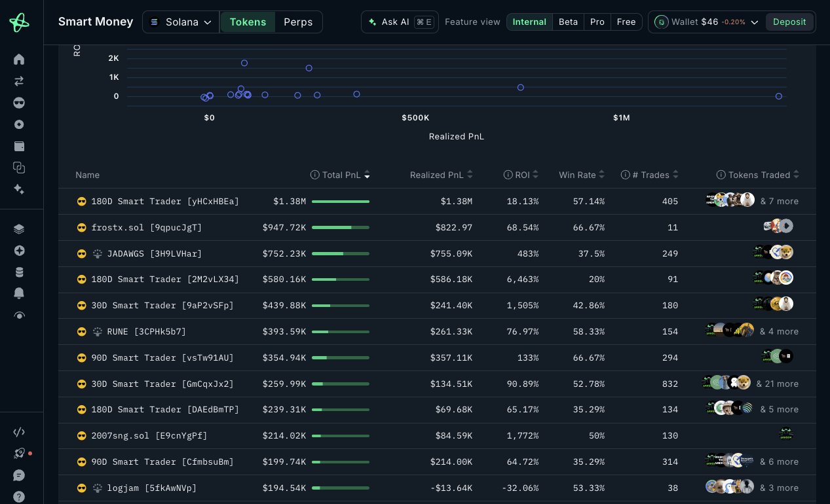Image resolution: width=830 pixels, height=504 pixels.
Task: Open the Ask AI button
Action: click(x=400, y=22)
